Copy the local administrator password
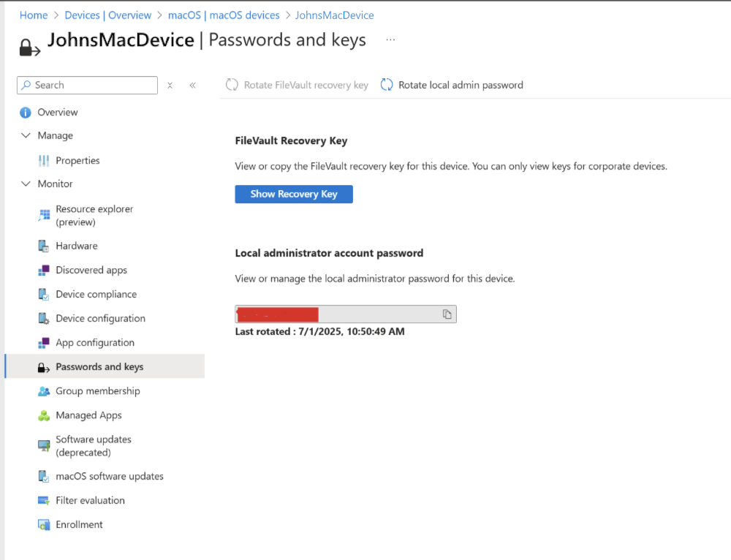 click(x=447, y=314)
